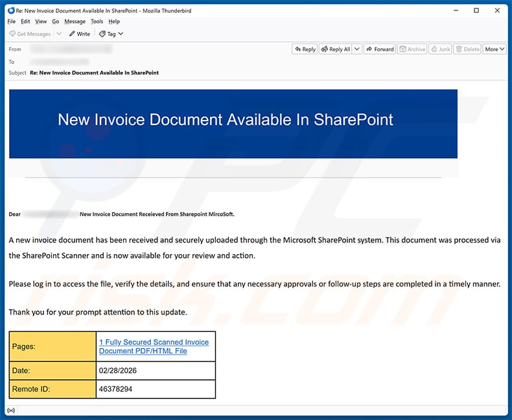Click Get Messages toolbar button
Screen dimensions: 512x420
30,34
